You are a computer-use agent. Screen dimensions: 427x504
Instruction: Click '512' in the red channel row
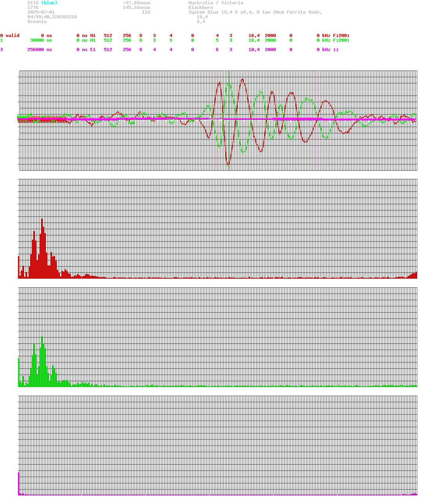[x=108, y=35]
